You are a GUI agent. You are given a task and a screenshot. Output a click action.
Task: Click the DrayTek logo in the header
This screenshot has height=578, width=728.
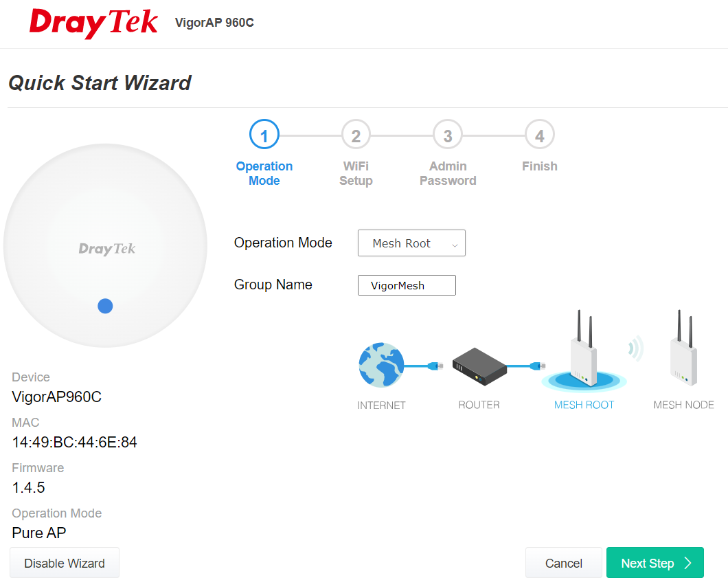pyautogui.click(x=93, y=22)
